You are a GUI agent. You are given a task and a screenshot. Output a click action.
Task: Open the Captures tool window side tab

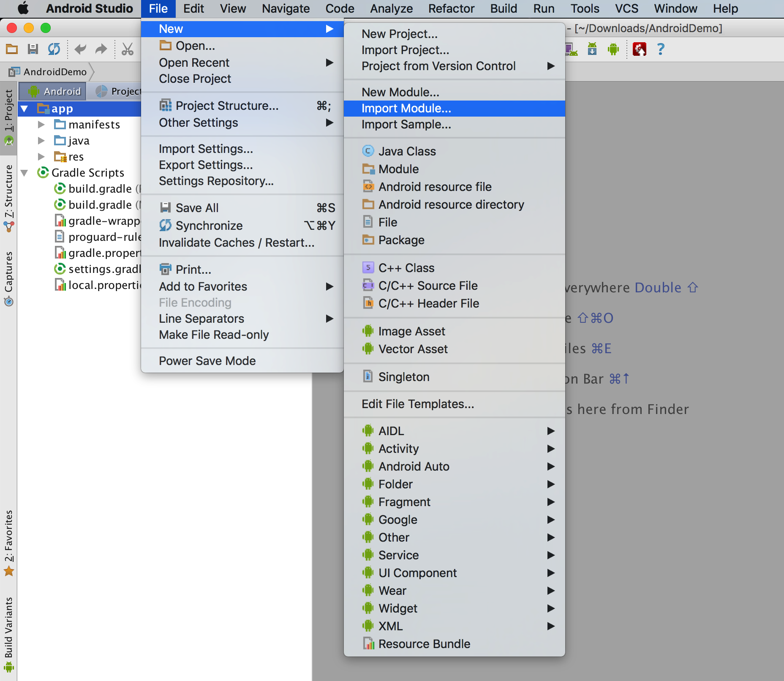click(x=8, y=279)
